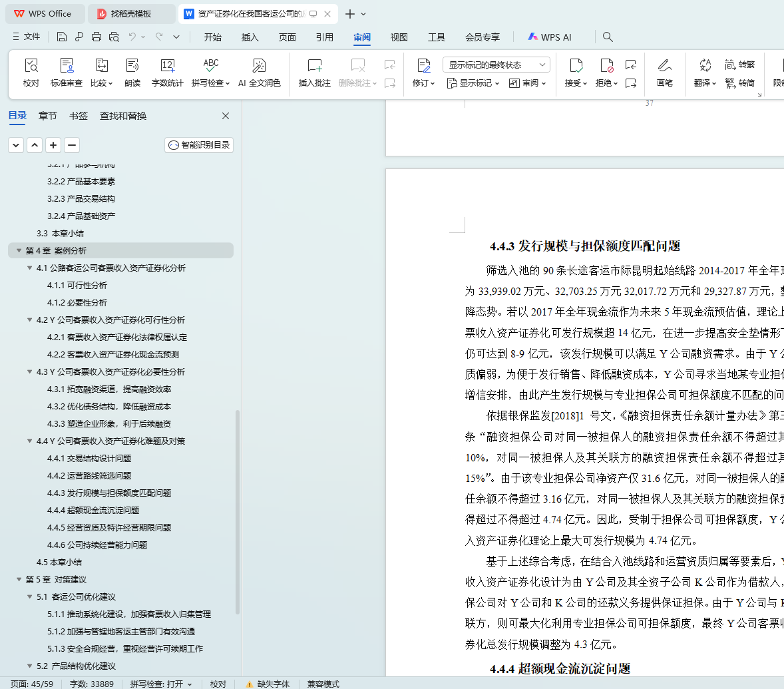The image size is (784, 689).
Task: Click 插入批注 insert comment
Action: 315,72
